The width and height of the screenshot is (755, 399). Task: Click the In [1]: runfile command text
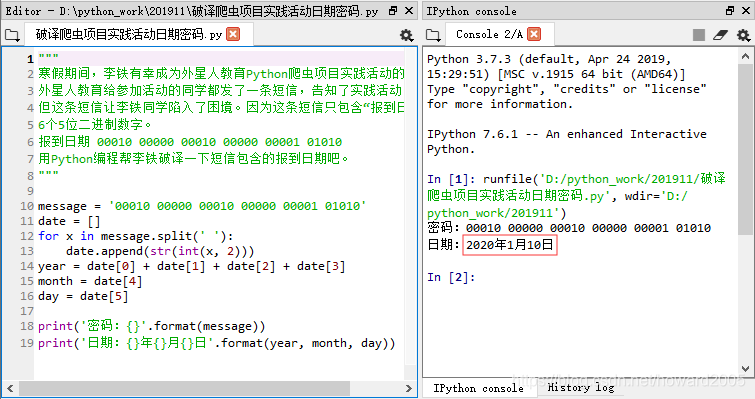[x=576, y=196]
